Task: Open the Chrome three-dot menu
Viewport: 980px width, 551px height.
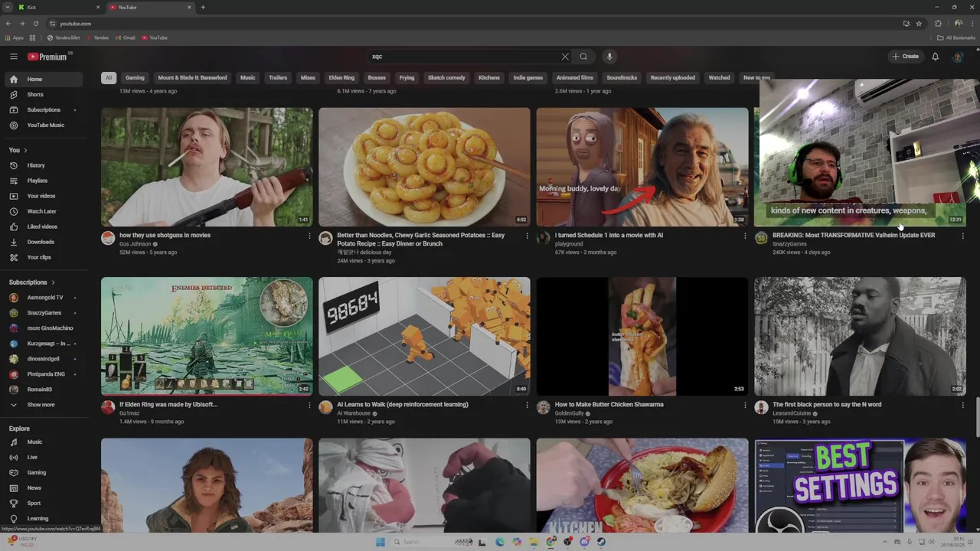Action: coord(971,24)
